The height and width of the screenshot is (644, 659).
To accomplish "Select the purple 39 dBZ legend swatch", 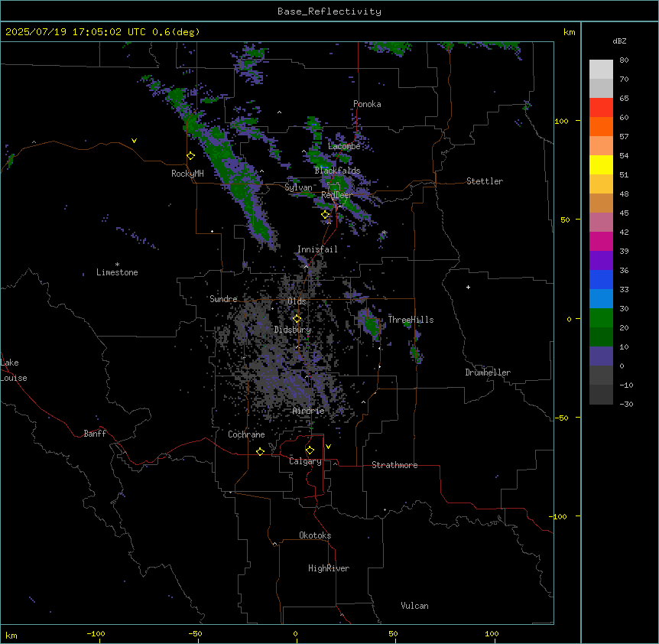I will coord(601,261).
